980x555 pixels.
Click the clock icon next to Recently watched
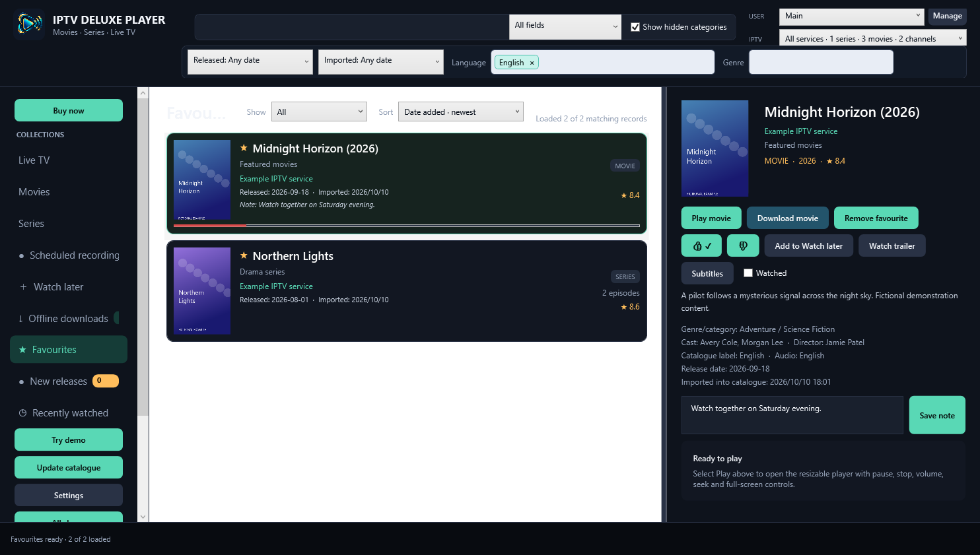(22, 413)
